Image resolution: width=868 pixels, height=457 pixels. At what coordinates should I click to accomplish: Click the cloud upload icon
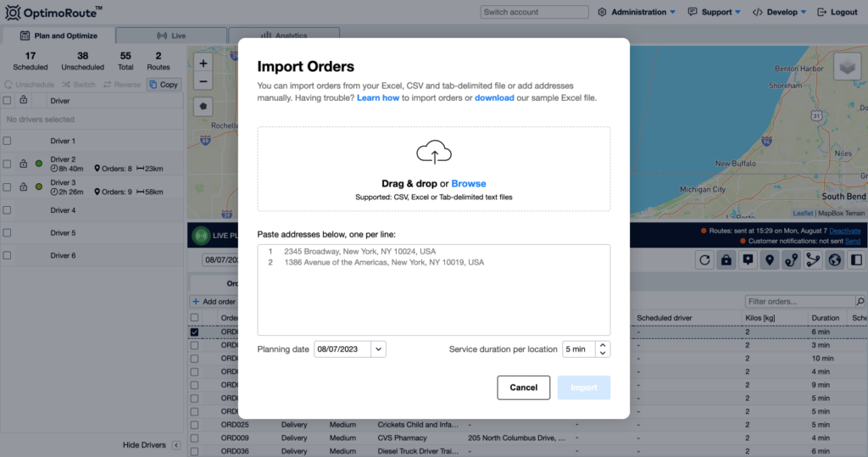433,153
